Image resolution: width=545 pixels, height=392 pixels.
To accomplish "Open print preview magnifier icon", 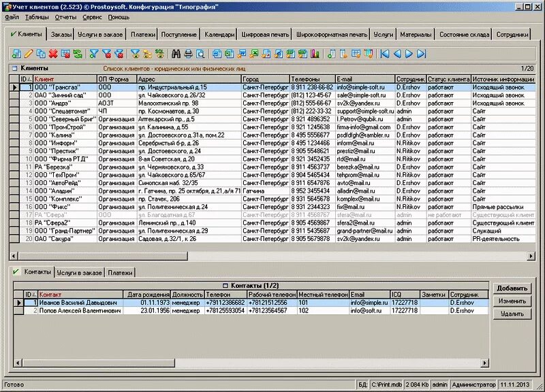I will click(200, 54).
